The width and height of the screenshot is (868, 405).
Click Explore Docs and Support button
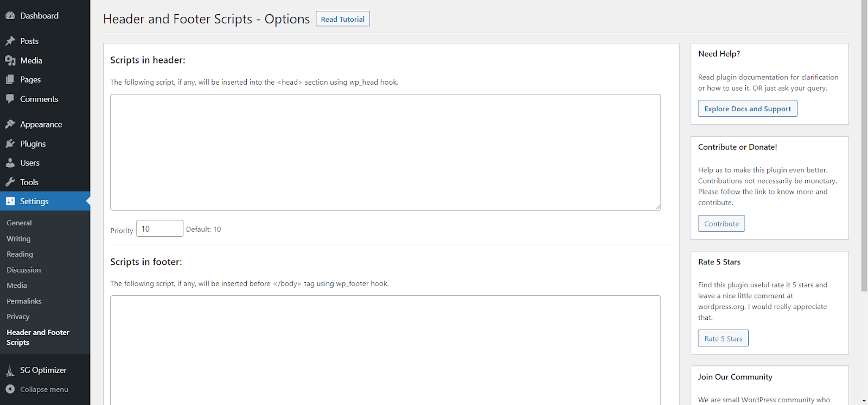748,109
